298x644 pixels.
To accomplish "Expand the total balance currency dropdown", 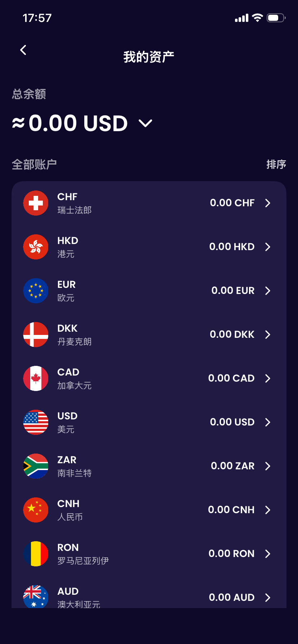I will point(146,124).
